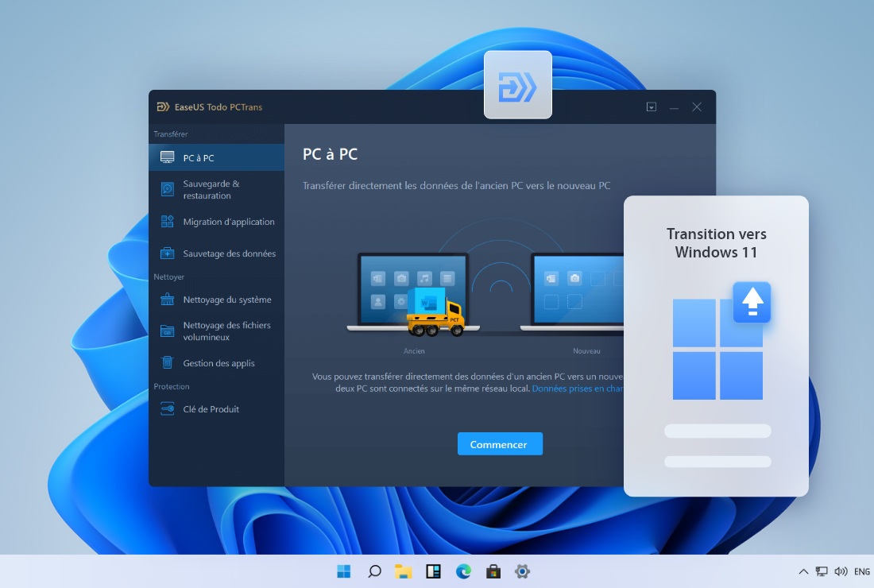Click the Sauvegarde & restauration icon
The height and width of the screenshot is (588, 874).
point(168,189)
